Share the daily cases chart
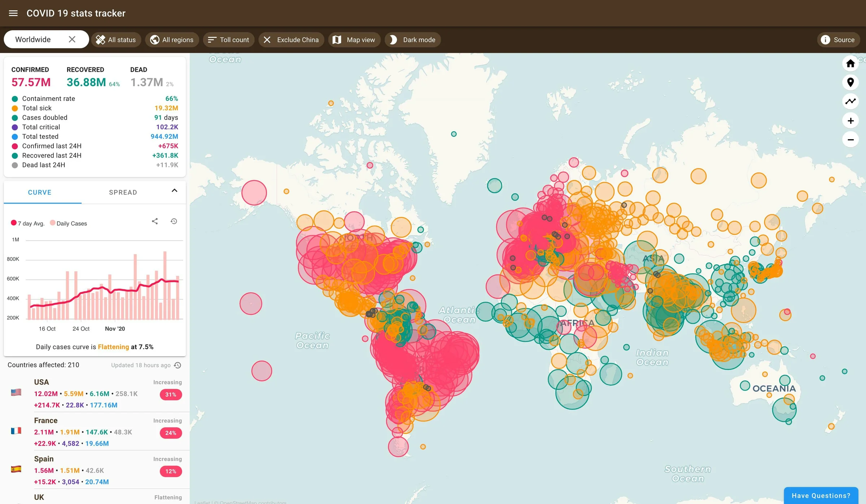 155,221
